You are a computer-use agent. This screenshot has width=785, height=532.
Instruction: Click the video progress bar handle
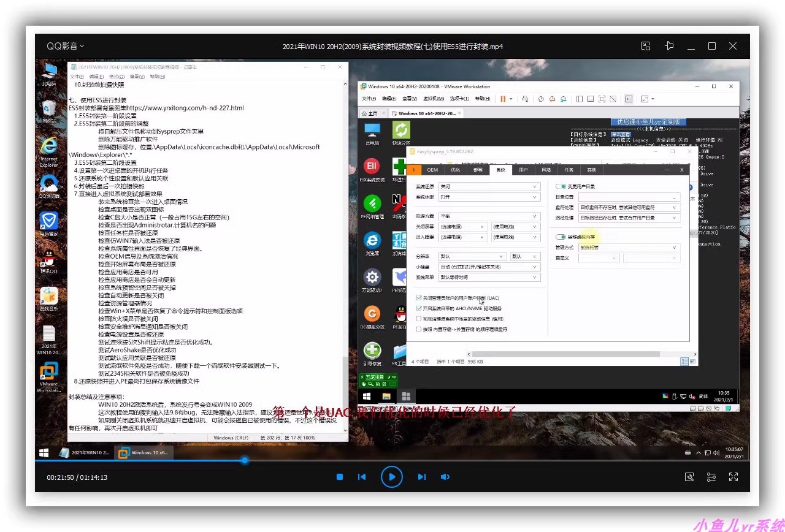[x=245, y=460]
